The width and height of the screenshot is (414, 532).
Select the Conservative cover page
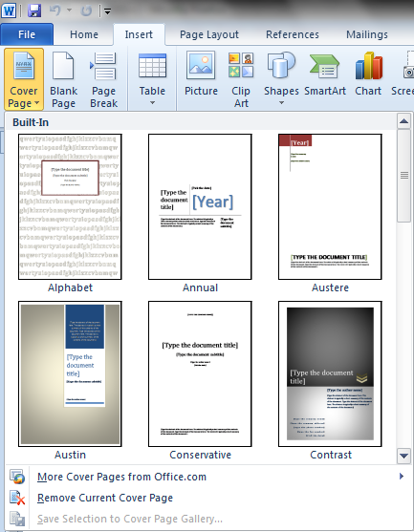tap(200, 373)
